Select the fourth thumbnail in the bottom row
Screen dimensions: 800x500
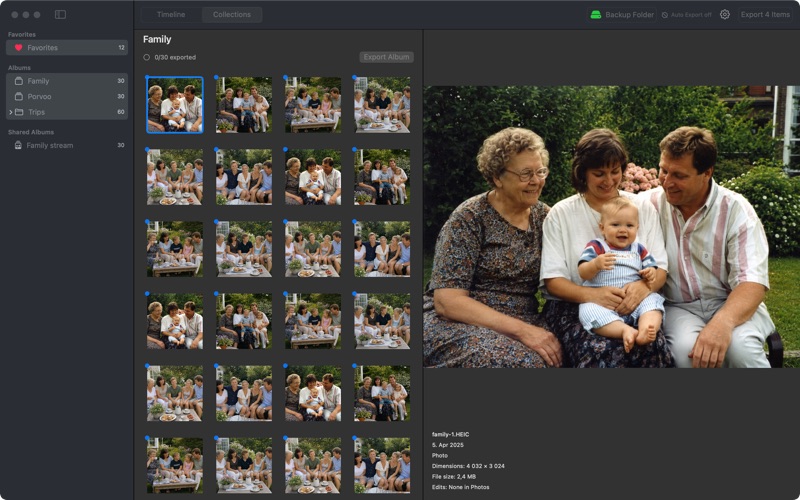382,465
